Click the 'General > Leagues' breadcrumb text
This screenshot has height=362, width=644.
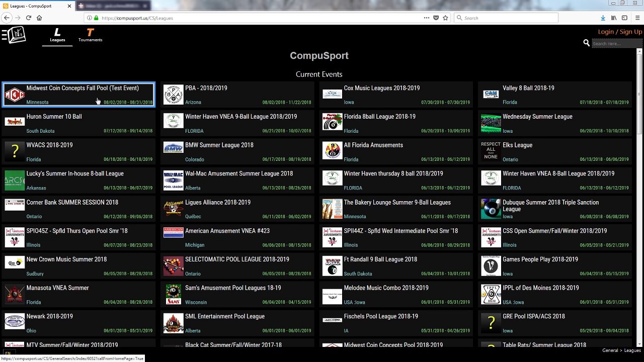pos(621,350)
